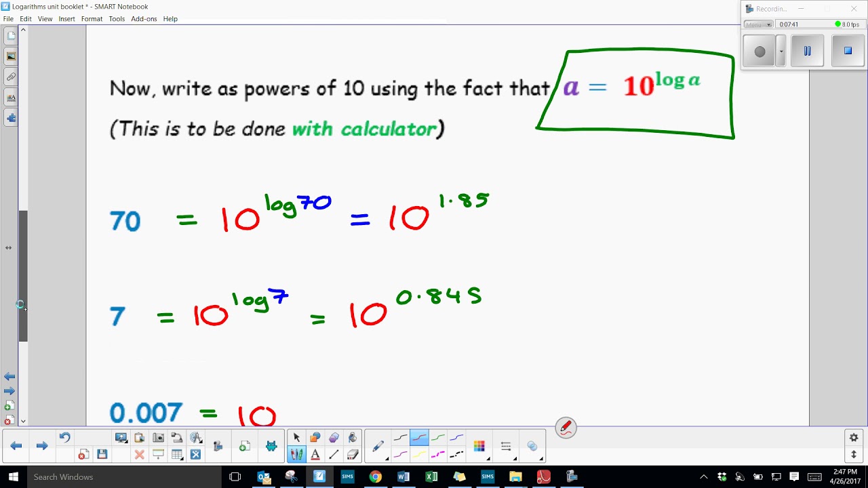868x488 pixels.
Task: Select the Pens tool
Action: pos(296,454)
